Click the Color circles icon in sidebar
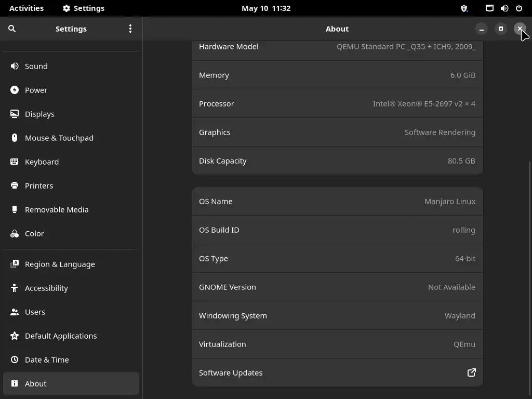This screenshot has height=399, width=532. pyautogui.click(x=14, y=233)
